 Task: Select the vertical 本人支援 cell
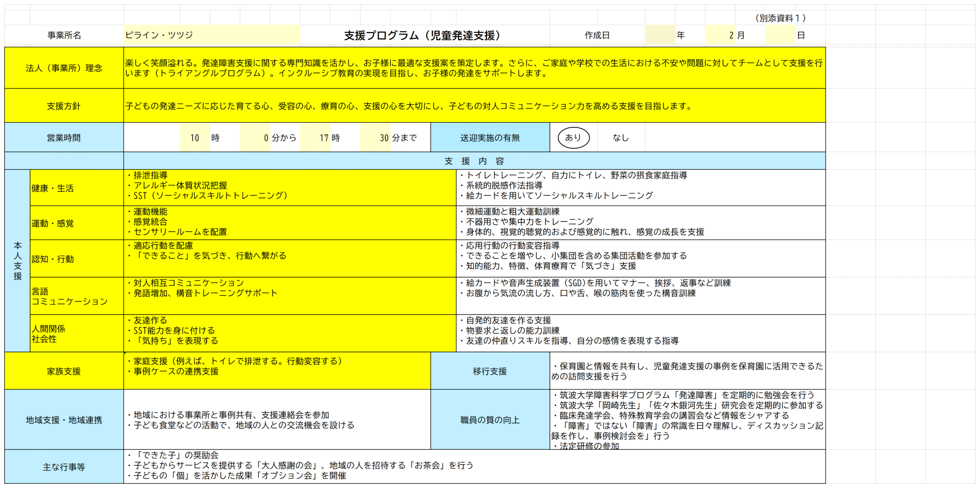[x=17, y=260]
